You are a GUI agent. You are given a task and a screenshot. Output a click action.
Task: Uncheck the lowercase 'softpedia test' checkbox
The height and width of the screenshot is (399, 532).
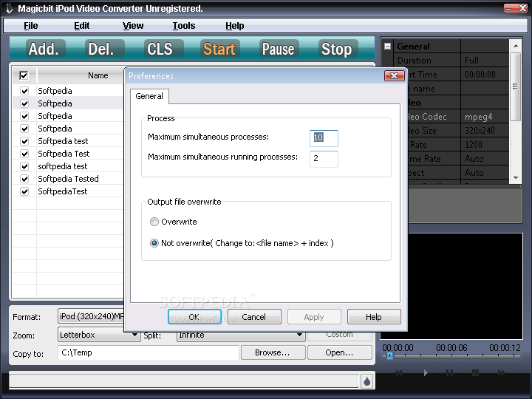[24, 166]
